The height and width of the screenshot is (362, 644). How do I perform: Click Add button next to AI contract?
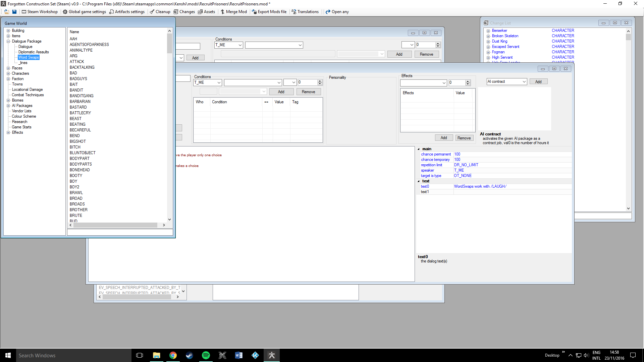[538, 82]
